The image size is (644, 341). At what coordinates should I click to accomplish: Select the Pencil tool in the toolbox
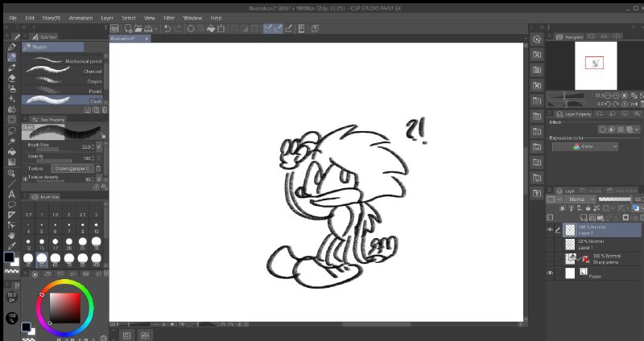tap(11, 57)
